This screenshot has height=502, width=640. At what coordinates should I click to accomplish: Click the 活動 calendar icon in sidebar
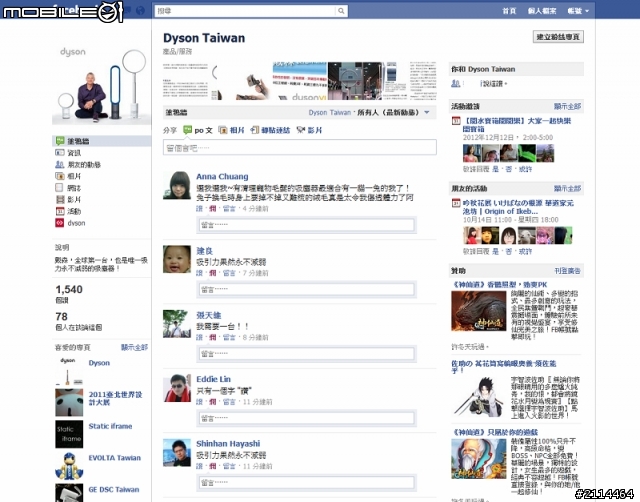pos(60,211)
